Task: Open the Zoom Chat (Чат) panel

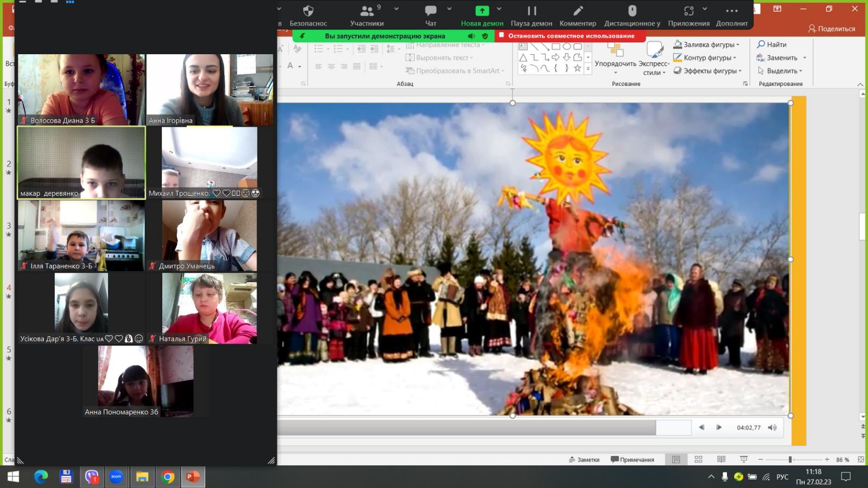Action: point(431,16)
